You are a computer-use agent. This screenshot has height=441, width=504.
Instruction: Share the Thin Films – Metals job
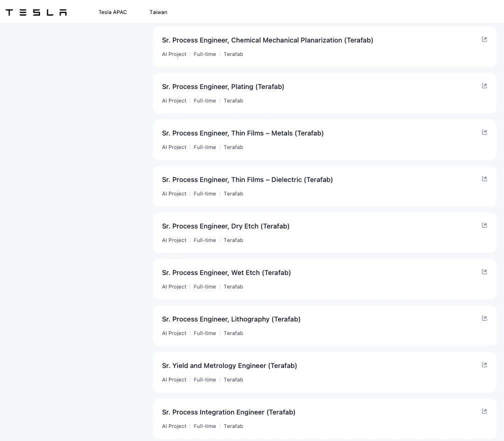tap(484, 132)
